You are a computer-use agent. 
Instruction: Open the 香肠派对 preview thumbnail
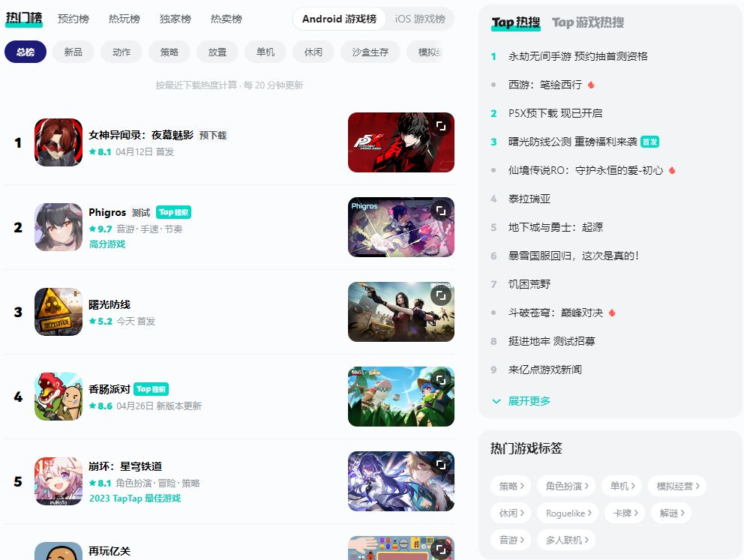(x=401, y=397)
